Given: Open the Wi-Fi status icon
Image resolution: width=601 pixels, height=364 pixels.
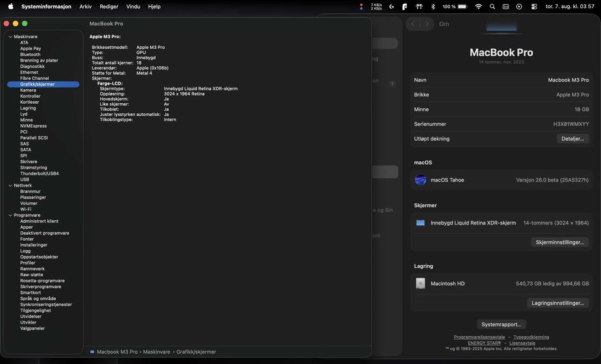Looking at the screenshot, I should pos(478,6).
